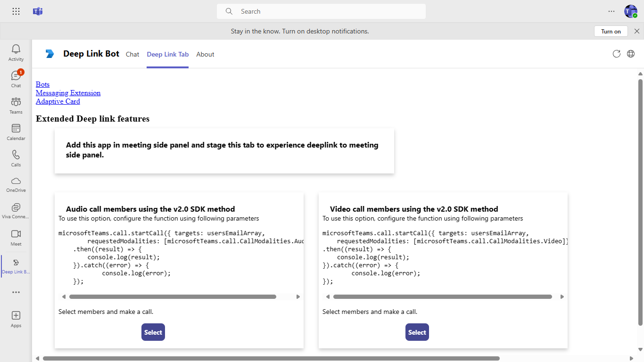Turn on desktop notifications
Image resolution: width=644 pixels, height=362 pixels.
pyautogui.click(x=611, y=31)
